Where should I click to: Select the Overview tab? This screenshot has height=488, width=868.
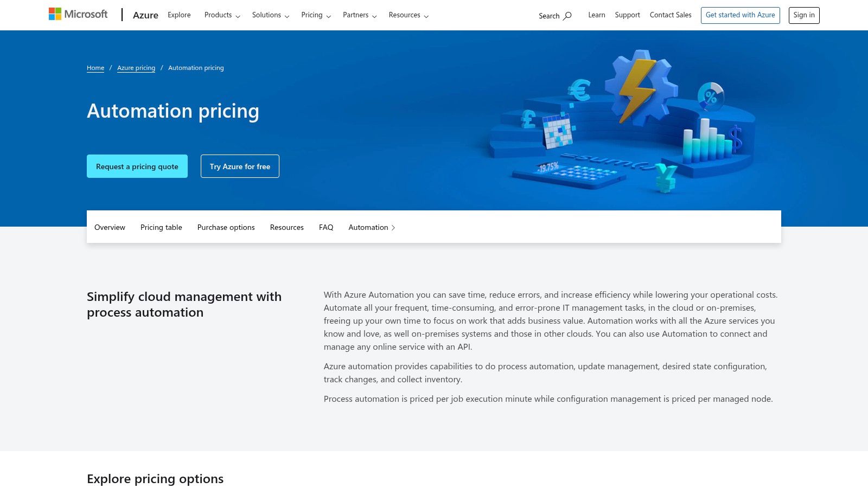(110, 227)
